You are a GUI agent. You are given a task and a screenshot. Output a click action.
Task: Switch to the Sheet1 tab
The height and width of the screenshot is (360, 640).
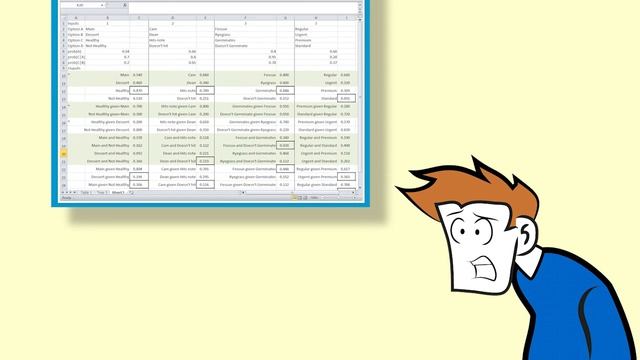[x=118, y=192]
